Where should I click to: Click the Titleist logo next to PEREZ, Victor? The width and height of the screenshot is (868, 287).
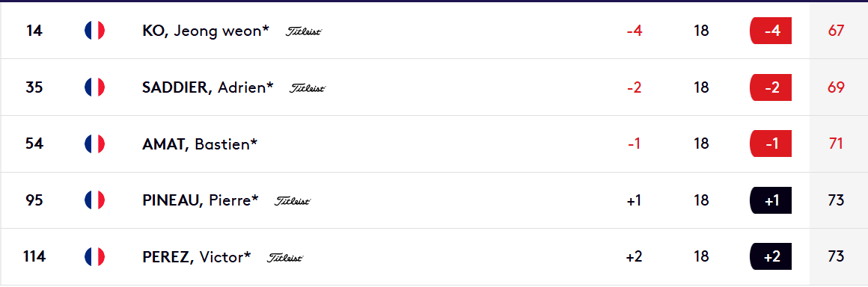click(286, 257)
